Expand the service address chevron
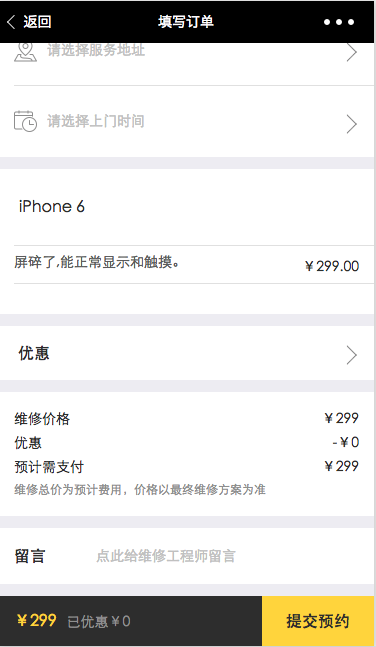The width and height of the screenshot is (376, 647). (x=352, y=52)
